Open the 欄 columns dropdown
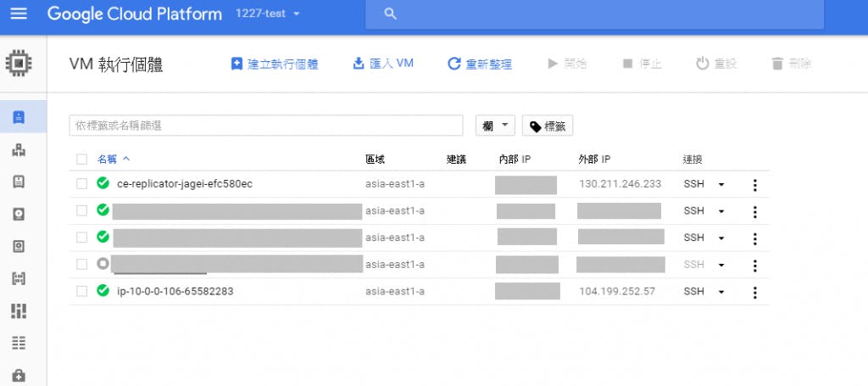Screen dimensions: 868x386 click(x=496, y=126)
